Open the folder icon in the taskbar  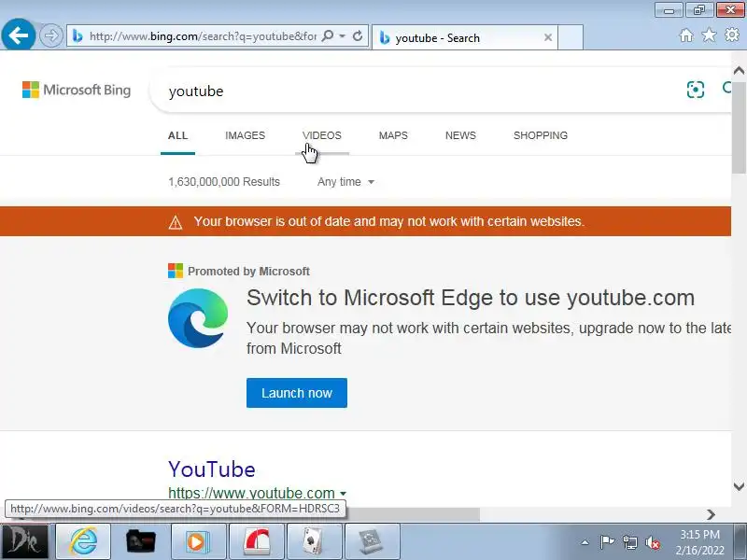tap(141, 541)
